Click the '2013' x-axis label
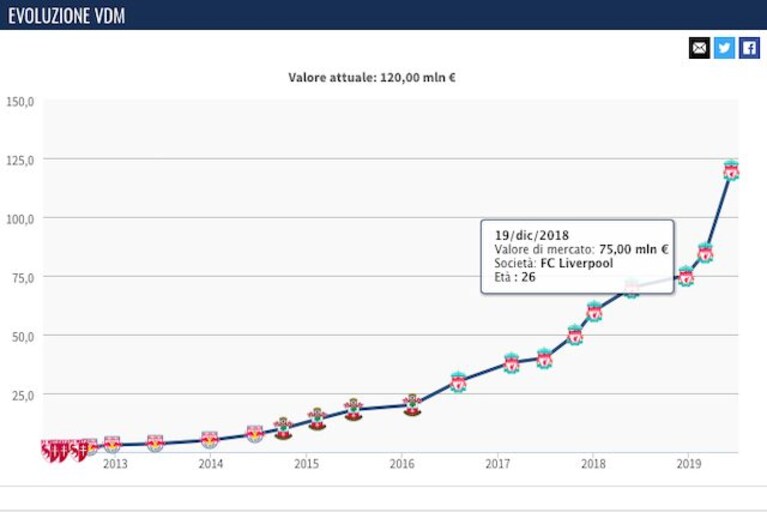Viewport: 767px width, 512px height. pos(115,464)
